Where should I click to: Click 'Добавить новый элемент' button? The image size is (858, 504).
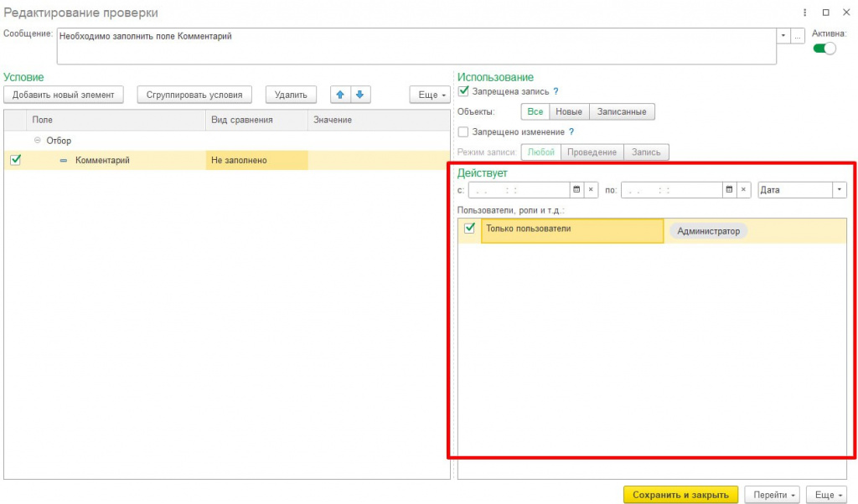point(64,95)
